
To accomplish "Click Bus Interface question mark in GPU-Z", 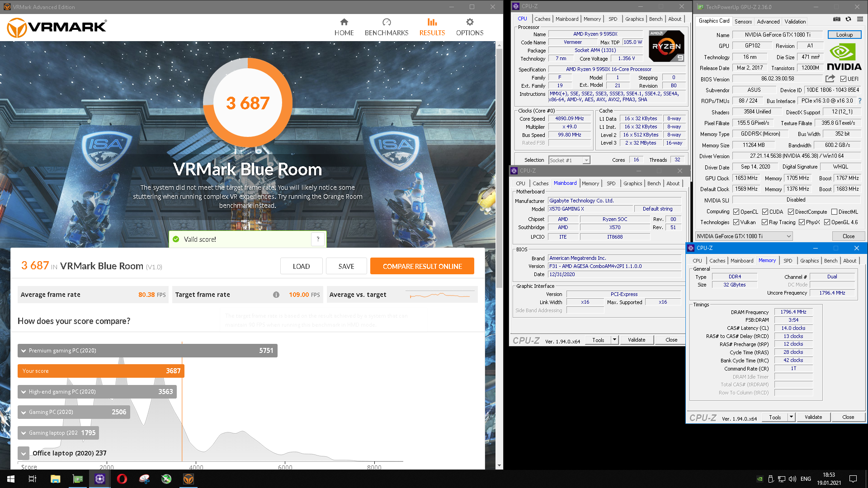I will (860, 101).
